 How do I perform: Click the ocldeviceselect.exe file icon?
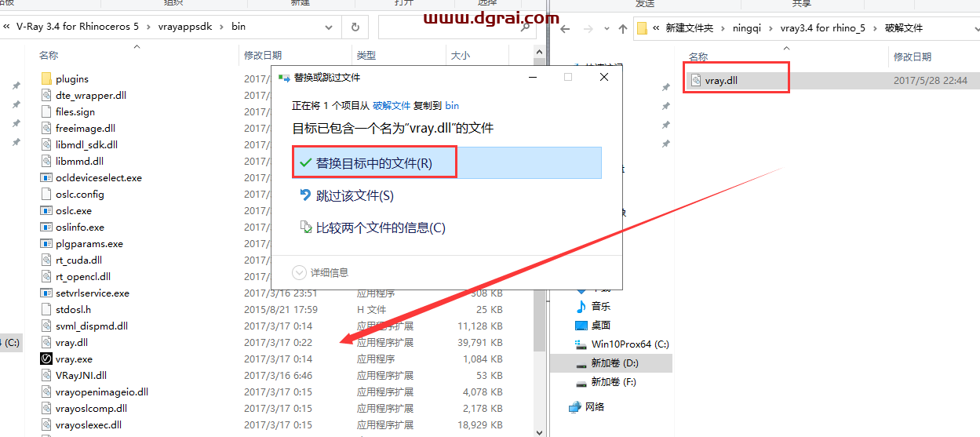(46, 178)
